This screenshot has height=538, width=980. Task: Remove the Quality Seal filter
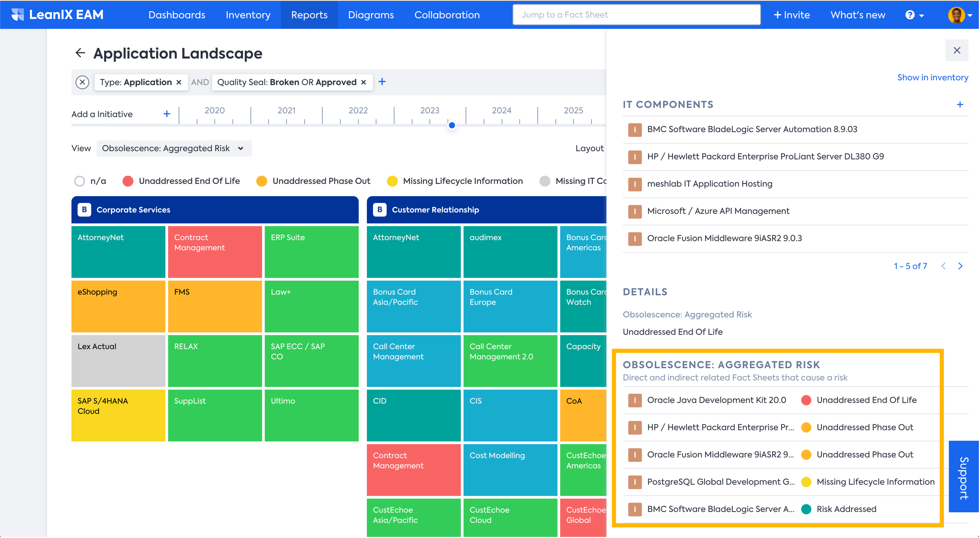coord(363,82)
